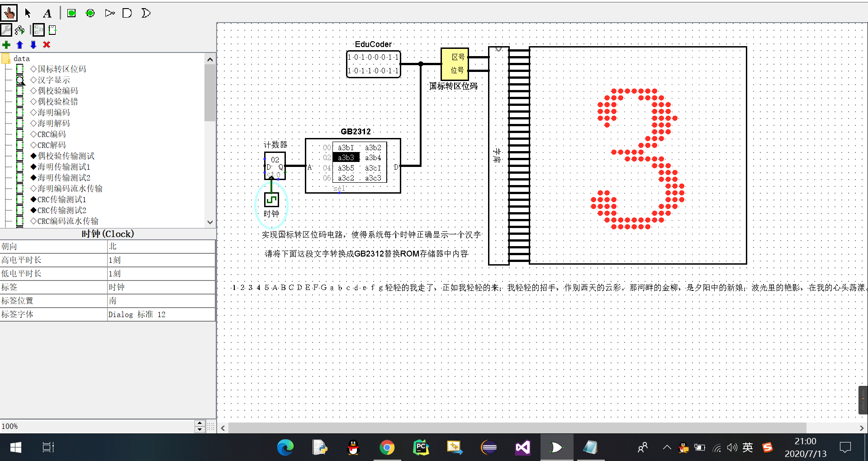Image resolution: width=868 pixels, height=461 pixels.
Task: Increase zoom with the percentage stepper arrow
Action: 199,423
